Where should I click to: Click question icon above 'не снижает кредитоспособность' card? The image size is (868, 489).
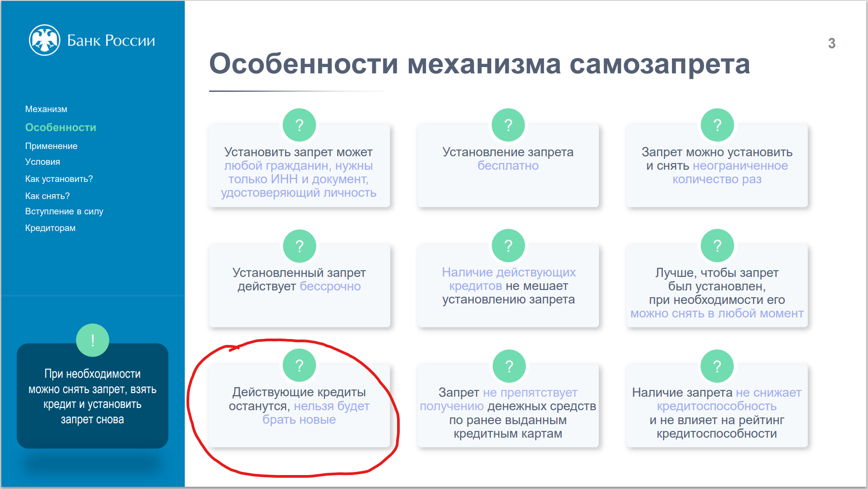[717, 366]
